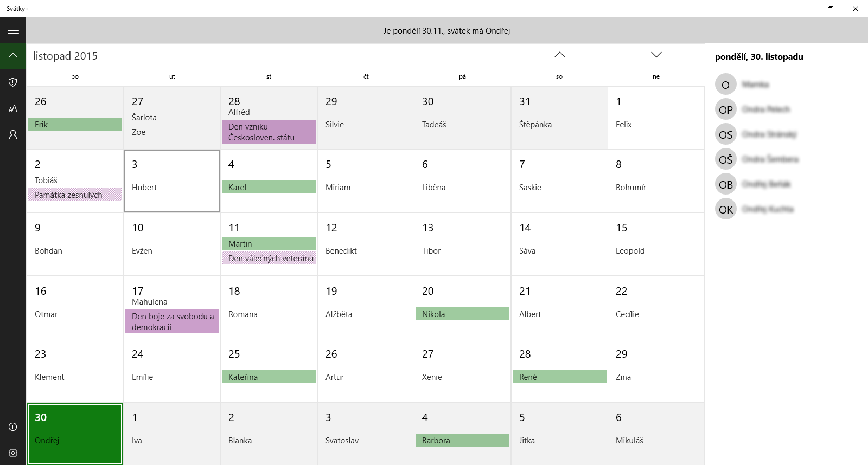Open the text size settings icon
The width and height of the screenshot is (868, 465).
13,108
